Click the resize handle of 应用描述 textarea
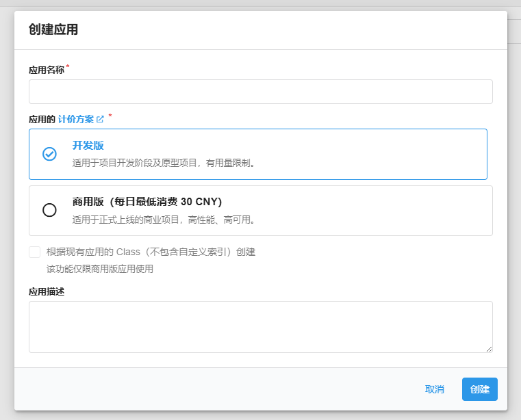The image size is (521, 420). pos(489,349)
